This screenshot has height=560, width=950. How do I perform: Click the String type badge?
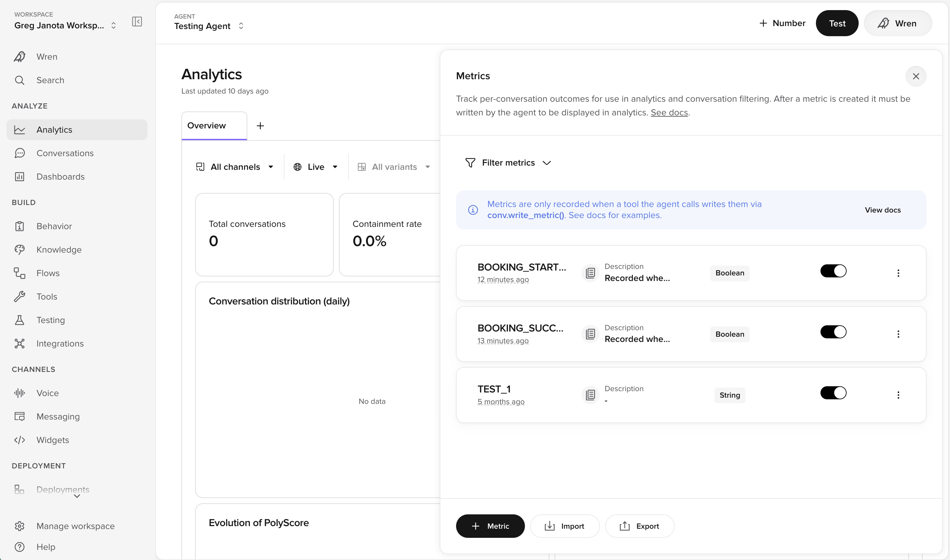pyautogui.click(x=729, y=395)
